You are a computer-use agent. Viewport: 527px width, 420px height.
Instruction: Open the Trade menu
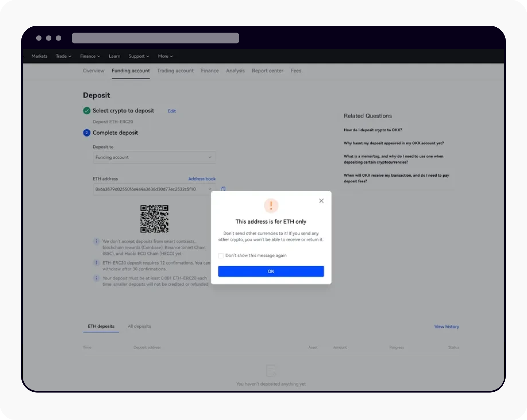point(64,56)
